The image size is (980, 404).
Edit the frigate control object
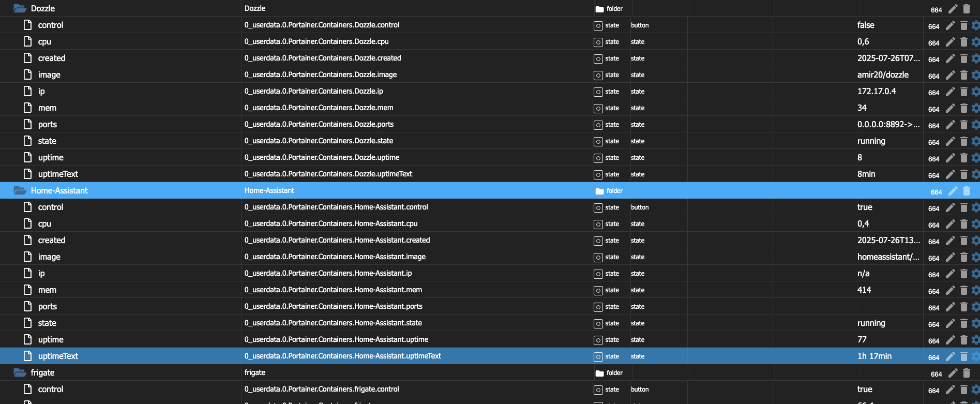[x=951, y=390]
